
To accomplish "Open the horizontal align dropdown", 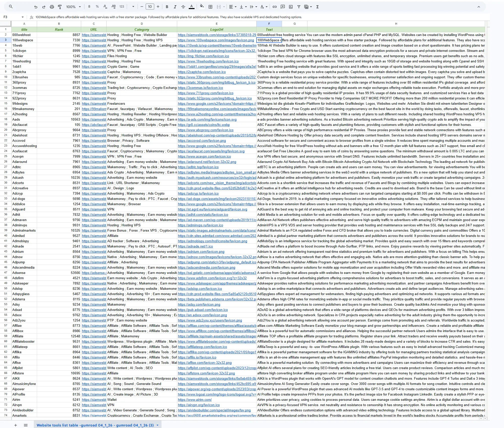I will pyautogui.click(x=233, y=7).
